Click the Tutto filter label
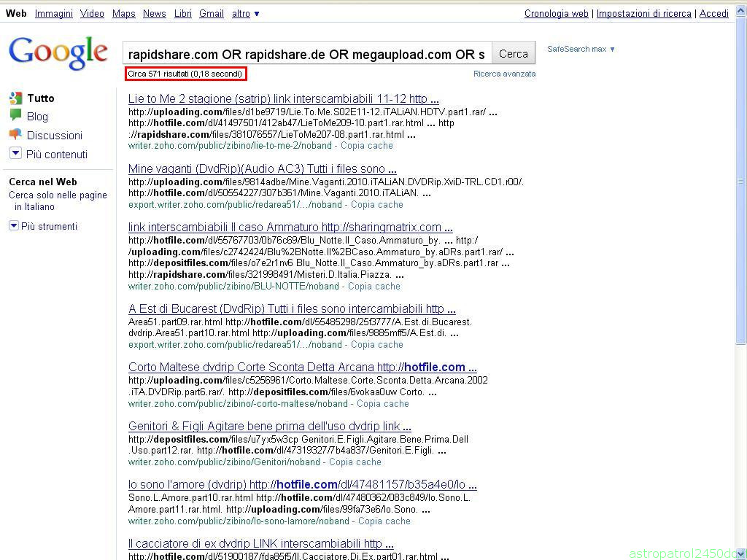Image resolution: width=747 pixels, height=560 pixels. pos(41,98)
